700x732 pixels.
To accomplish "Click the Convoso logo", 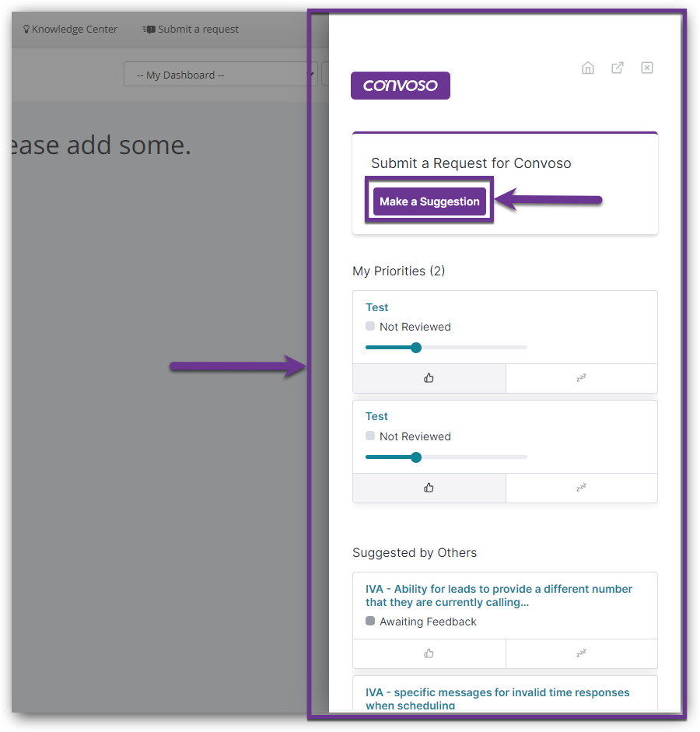I will 400,85.
